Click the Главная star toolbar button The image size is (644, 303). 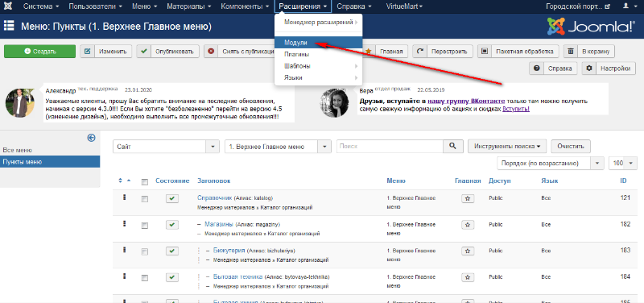(x=385, y=52)
